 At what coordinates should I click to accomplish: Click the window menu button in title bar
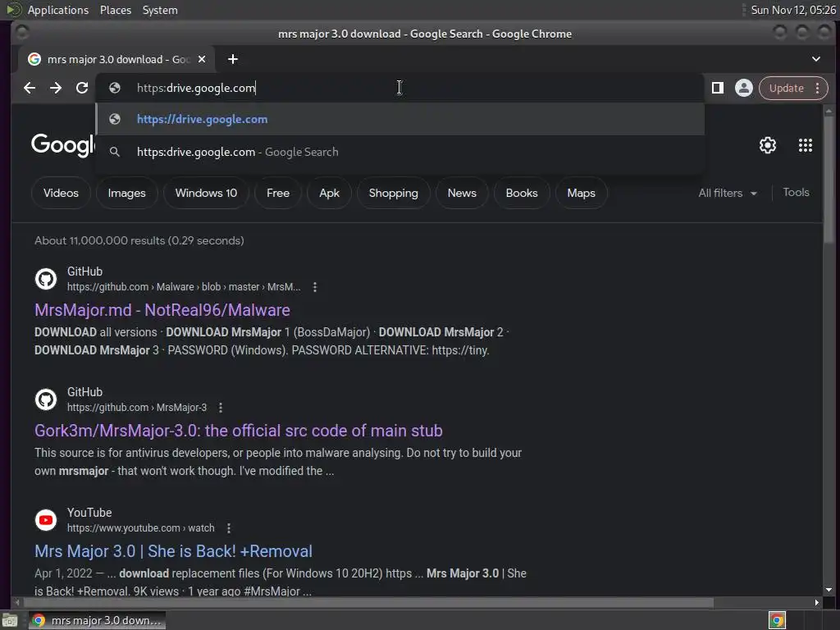[22, 33]
